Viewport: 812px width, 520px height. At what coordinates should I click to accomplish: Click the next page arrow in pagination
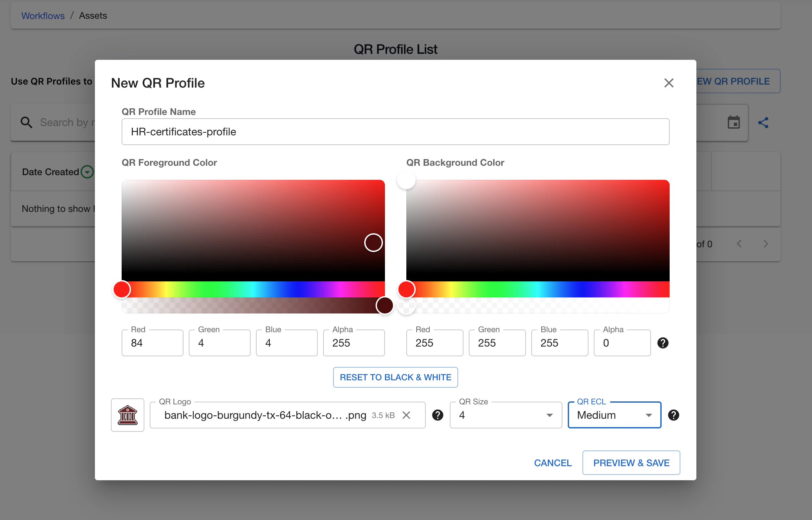pyautogui.click(x=766, y=243)
